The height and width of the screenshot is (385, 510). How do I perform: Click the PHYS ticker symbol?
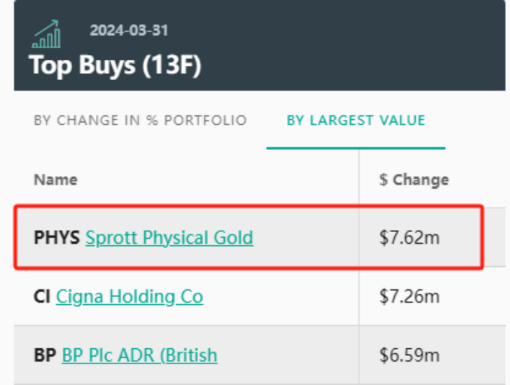click(57, 238)
